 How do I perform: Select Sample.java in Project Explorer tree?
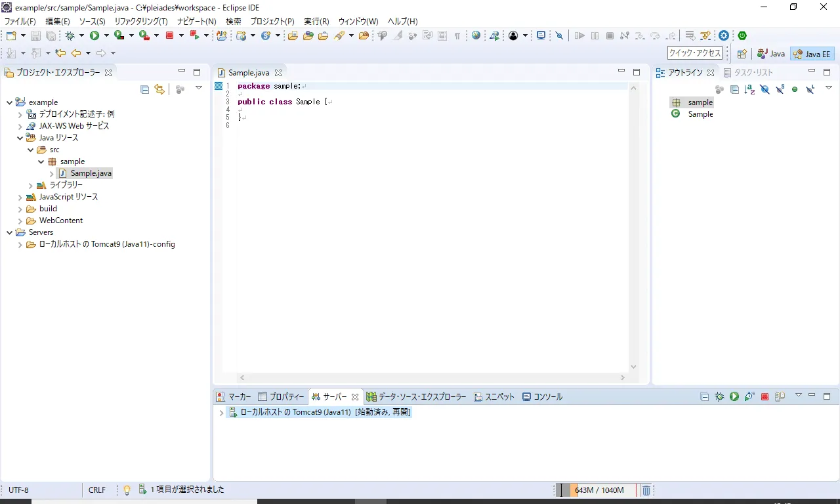85,173
